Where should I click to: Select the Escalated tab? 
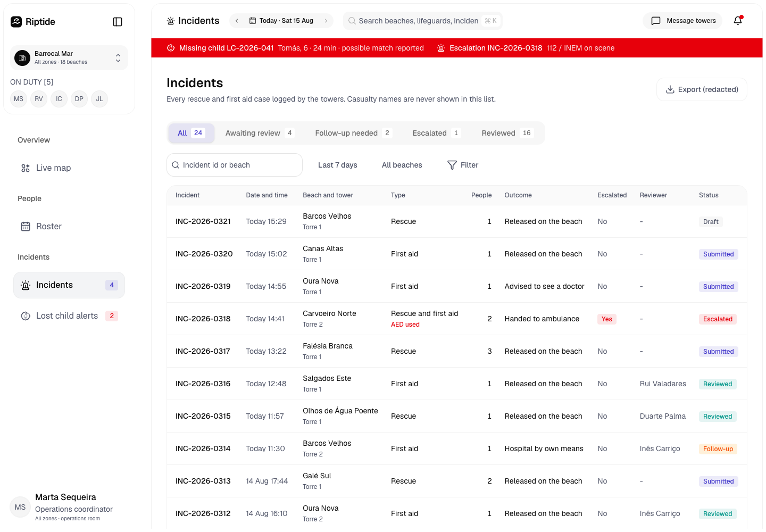pos(436,133)
